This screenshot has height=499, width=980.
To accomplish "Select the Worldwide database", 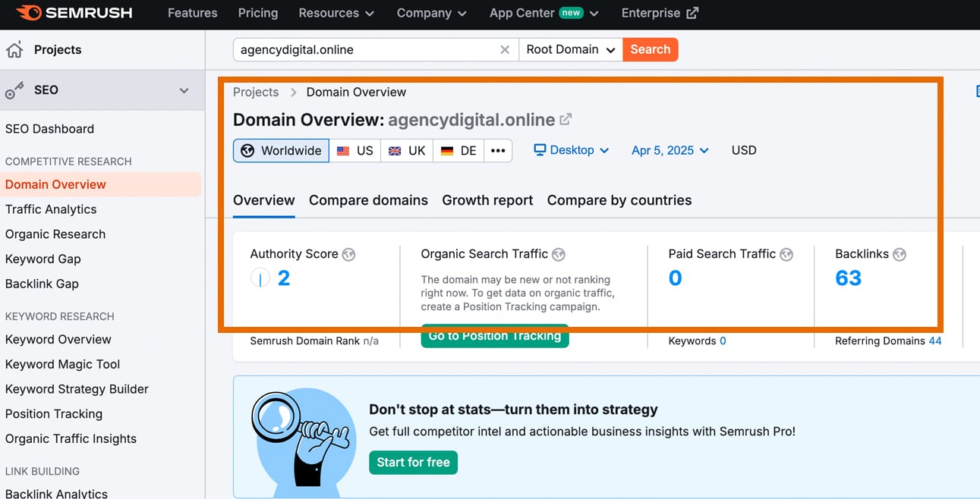I will pyautogui.click(x=281, y=150).
